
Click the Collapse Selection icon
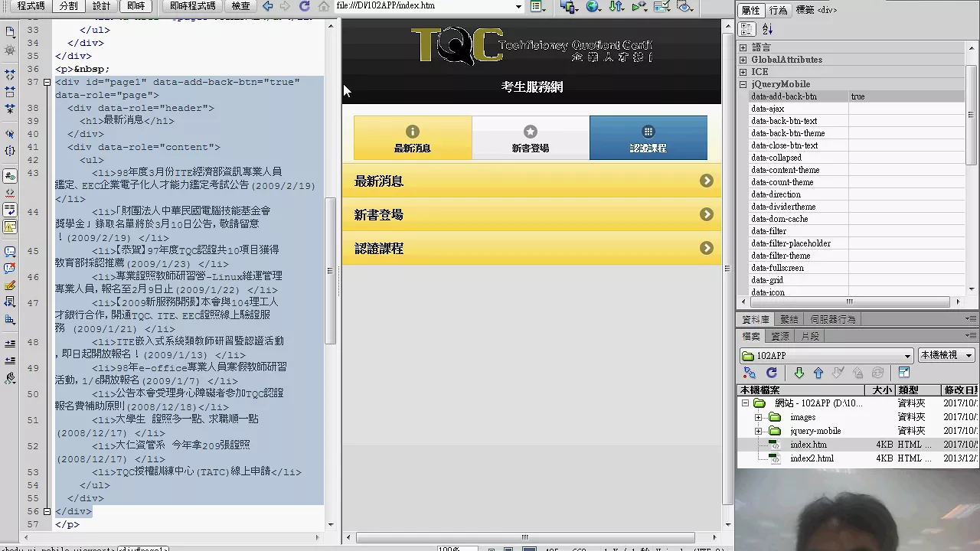pos(10,92)
